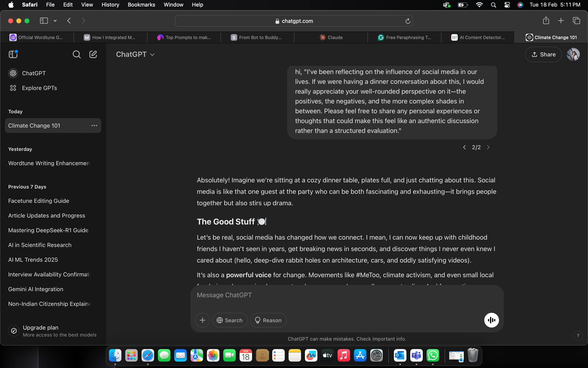Open options for the Climate Change 101 chat
The height and width of the screenshot is (368, 588).
pyautogui.click(x=94, y=126)
